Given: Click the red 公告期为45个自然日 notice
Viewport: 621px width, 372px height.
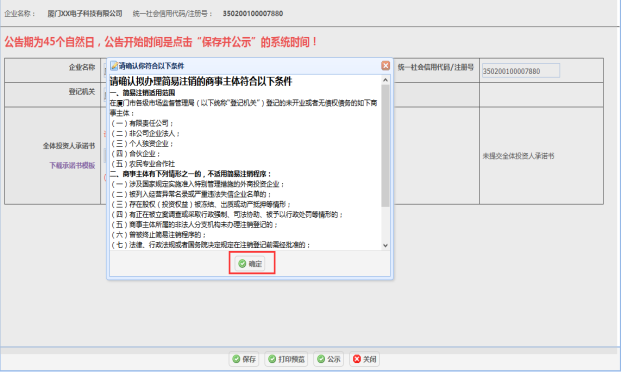Looking at the screenshot, I should click(x=160, y=42).
